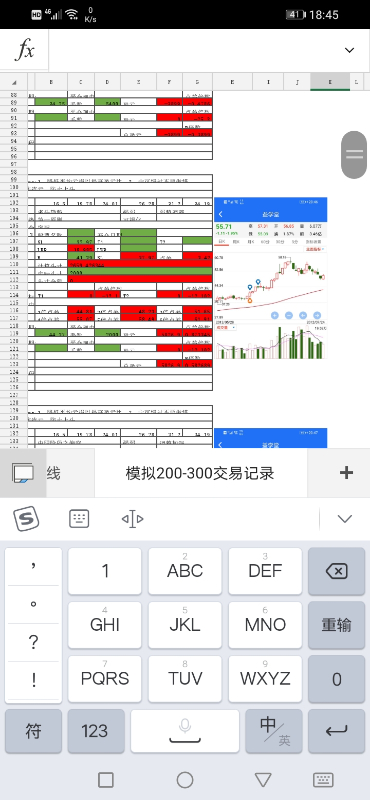370x800 pixels.
Task: Tap the GHI key
Action: [105, 625]
